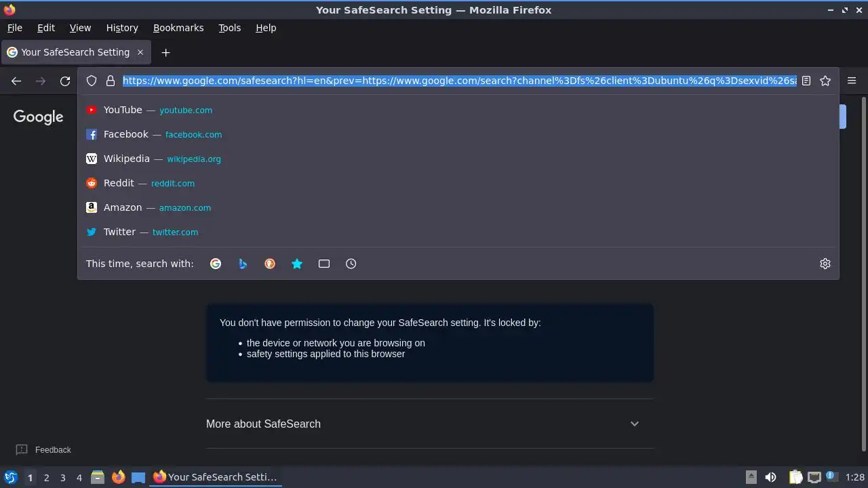Open the File menu
868x488 pixels.
[15, 28]
